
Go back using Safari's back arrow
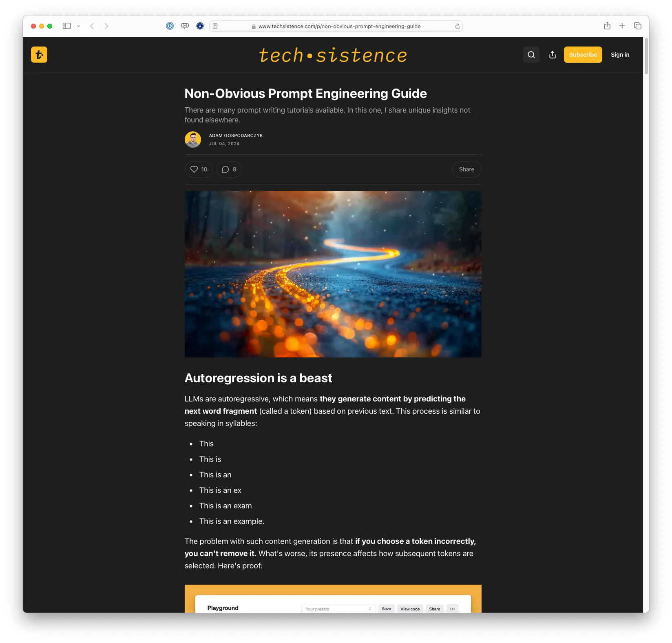[92, 26]
